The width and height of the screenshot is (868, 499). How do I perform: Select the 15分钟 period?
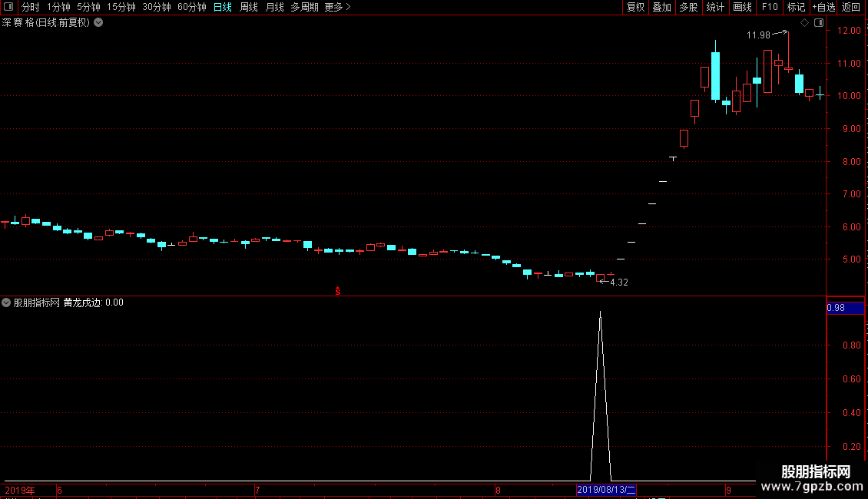click(x=121, y=7)
